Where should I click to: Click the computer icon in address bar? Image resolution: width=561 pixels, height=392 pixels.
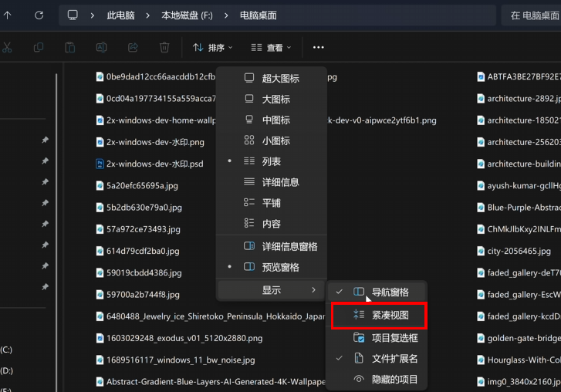73,15
